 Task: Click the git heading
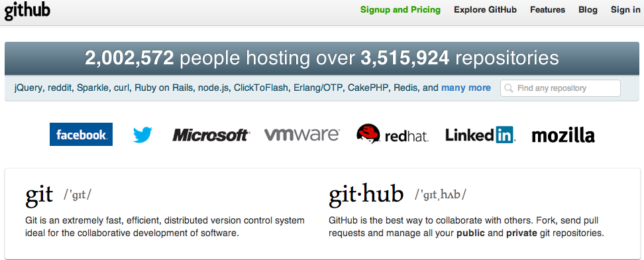tap(40, 195)
